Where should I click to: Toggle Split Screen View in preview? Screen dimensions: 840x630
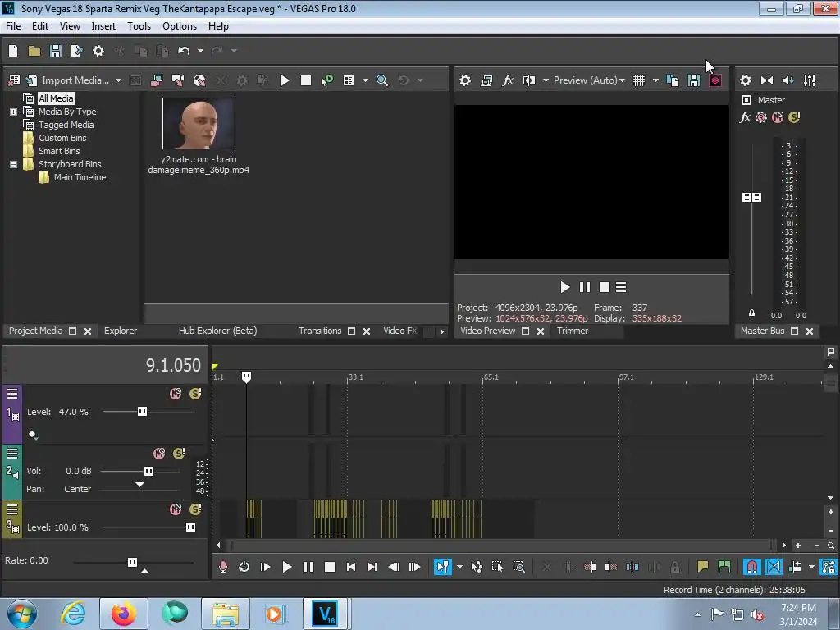tap(529, 80)
